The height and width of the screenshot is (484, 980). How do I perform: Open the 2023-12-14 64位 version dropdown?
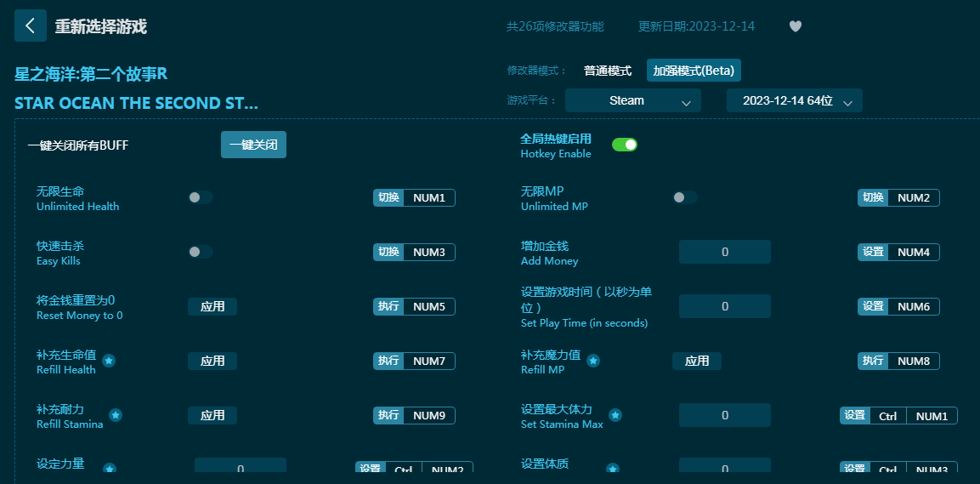[x=795, y=100]
